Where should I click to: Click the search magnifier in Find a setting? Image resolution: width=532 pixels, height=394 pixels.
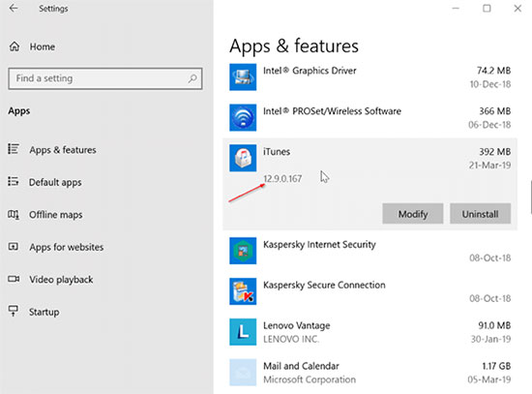pyautogui.click(x=192, y=78)
